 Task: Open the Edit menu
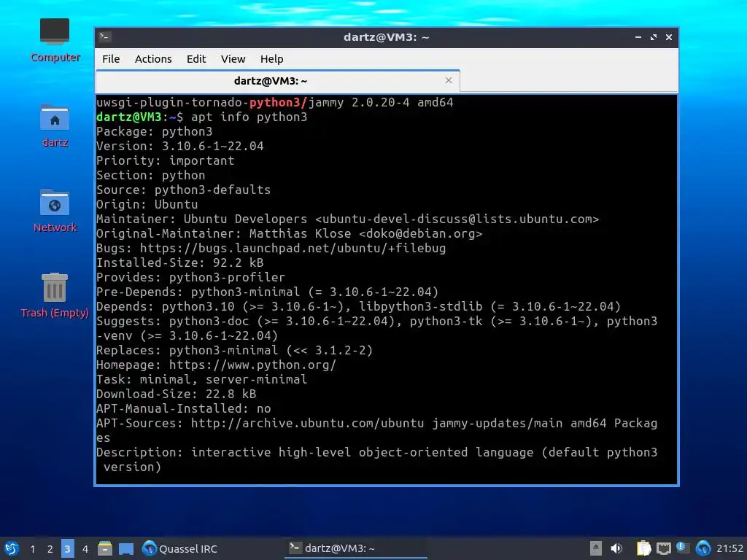tap(196, 59)
